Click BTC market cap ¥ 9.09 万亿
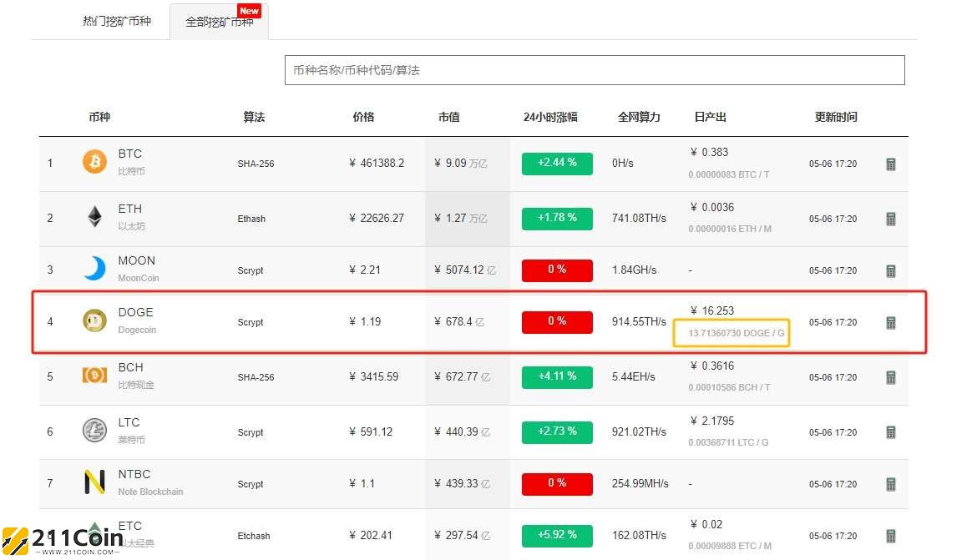The height and width of the screenshot is (560, 977). [460, 164]
